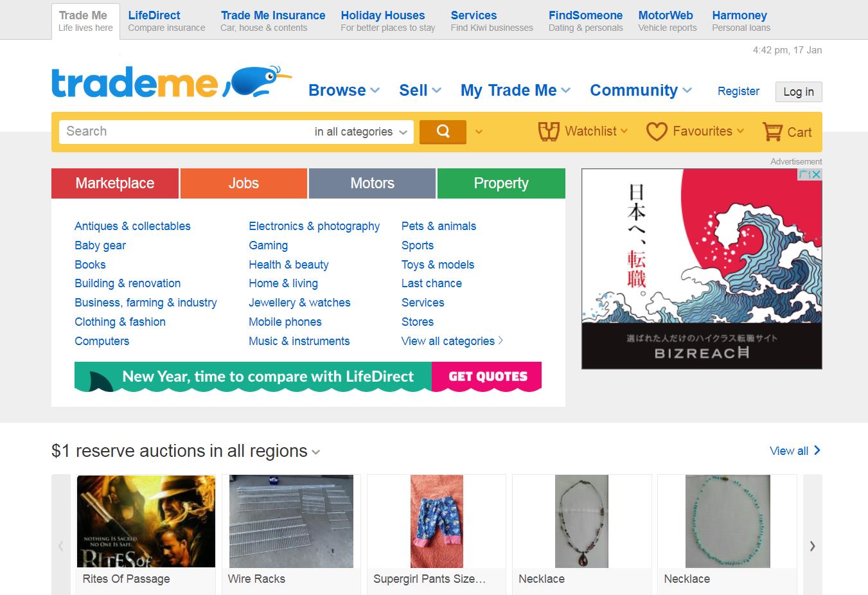Image resolution: width=868 pixels, height=595 pixels.
Task: Click the Register link
Action: (x=738, y=91)
